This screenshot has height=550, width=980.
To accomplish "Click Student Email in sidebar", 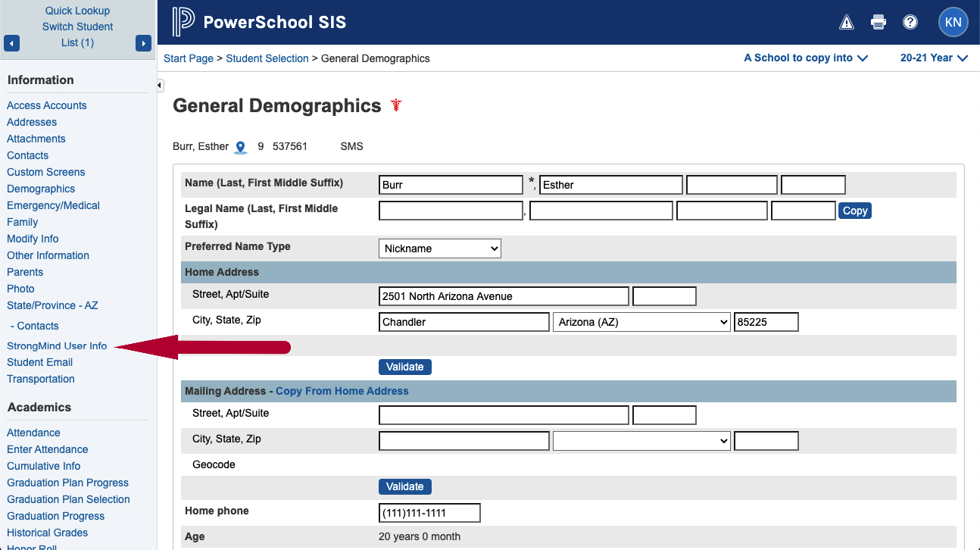I will pyautogui.click(x=40, y=362).
